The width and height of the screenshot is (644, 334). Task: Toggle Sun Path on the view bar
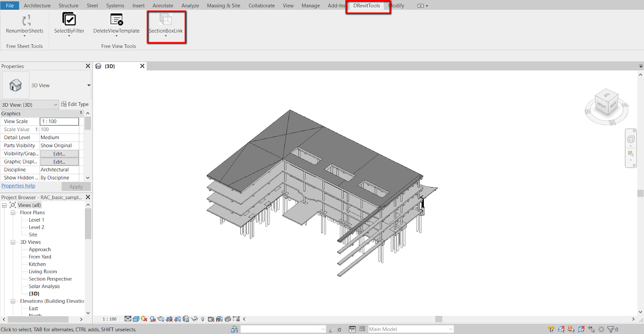click(x=144, y=319)
